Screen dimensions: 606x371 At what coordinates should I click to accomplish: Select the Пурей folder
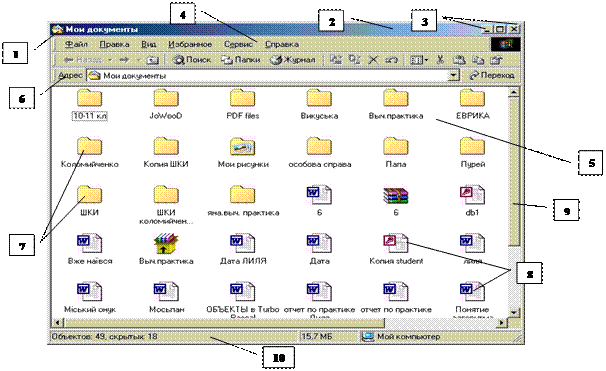pos(472,153)
